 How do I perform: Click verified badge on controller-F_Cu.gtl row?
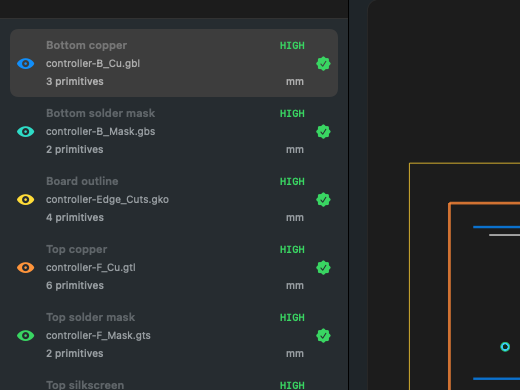point(323,267)
